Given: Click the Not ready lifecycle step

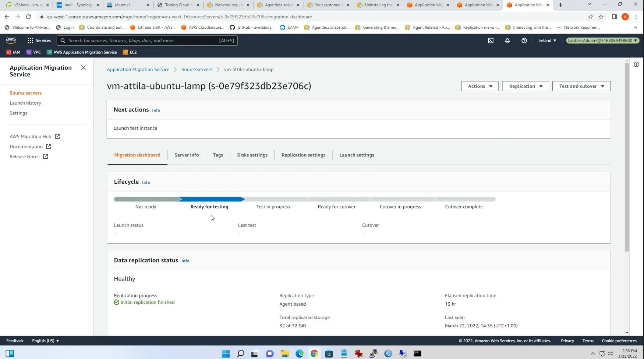Looking at the screenshot, I should (x=146, y=207).
